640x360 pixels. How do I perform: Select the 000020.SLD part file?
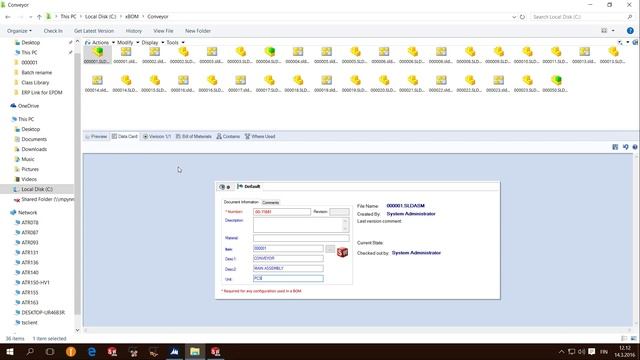(x=383, y=83)
